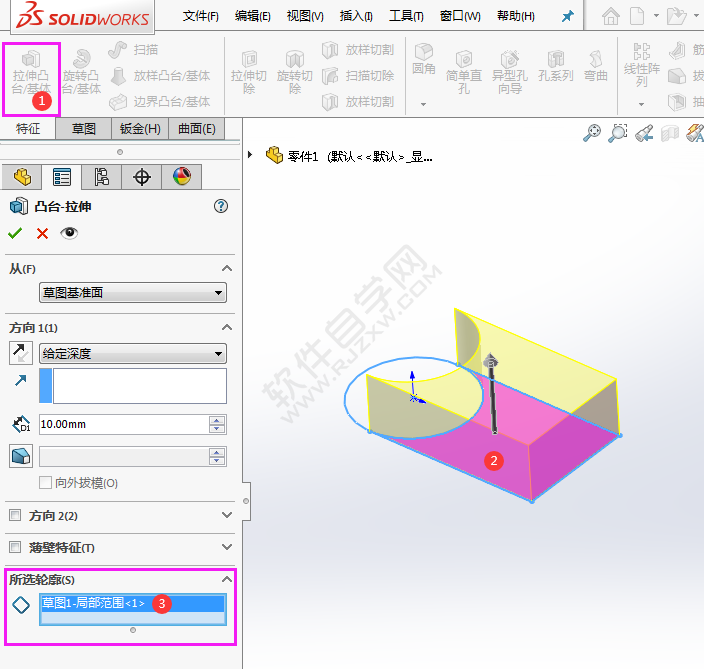Select the 弯曲 flex tool

coord(596,66)
